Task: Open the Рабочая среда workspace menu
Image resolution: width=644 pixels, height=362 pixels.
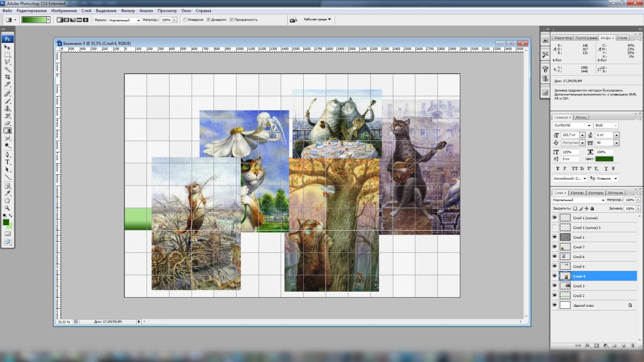Action: 318,19
